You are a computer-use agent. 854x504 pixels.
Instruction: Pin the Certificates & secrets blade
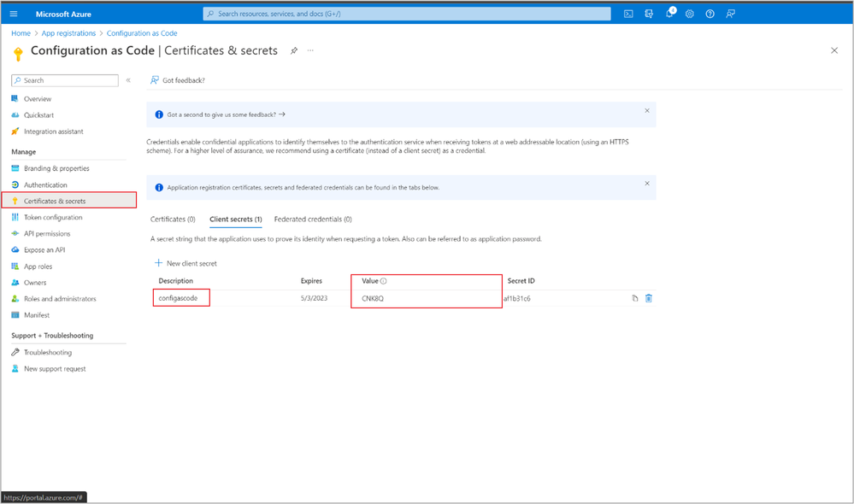click(x=294, y=50)
